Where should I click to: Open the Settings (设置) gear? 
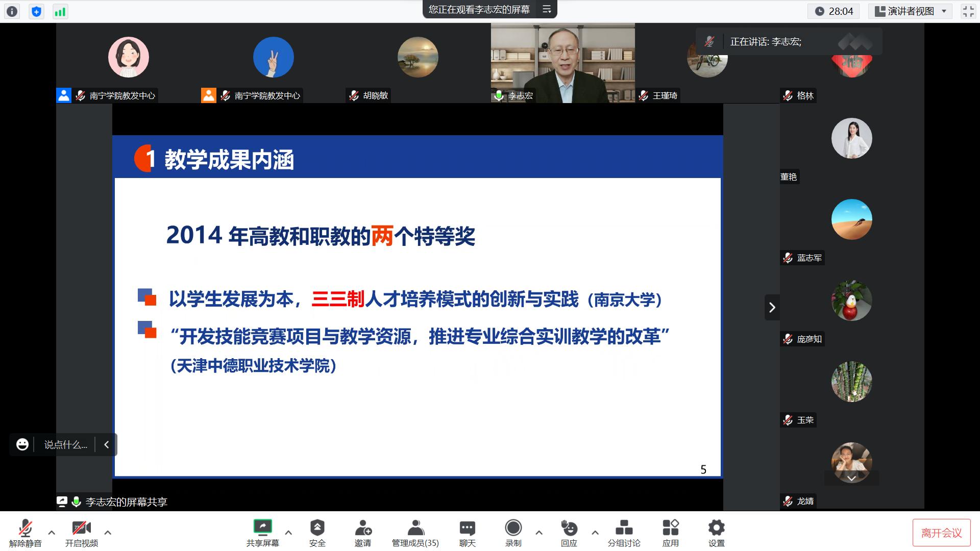[716, 528]
